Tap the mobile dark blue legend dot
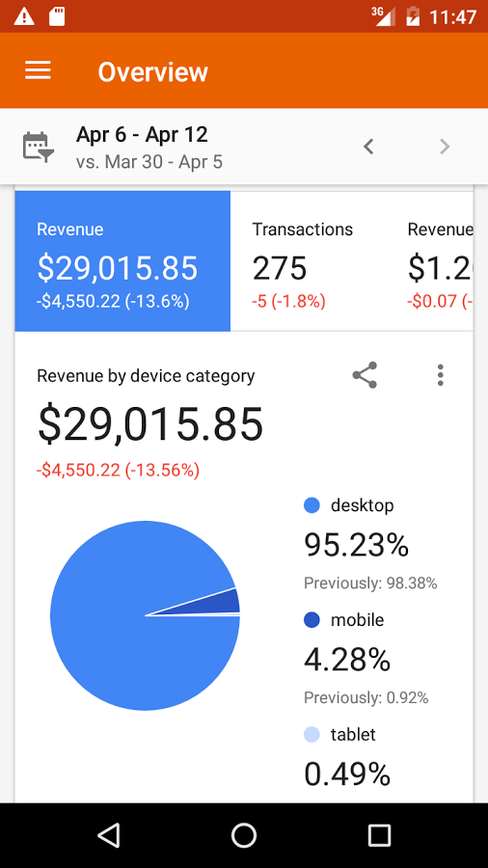Screen dimensions: 488x868 click(312, 620)
